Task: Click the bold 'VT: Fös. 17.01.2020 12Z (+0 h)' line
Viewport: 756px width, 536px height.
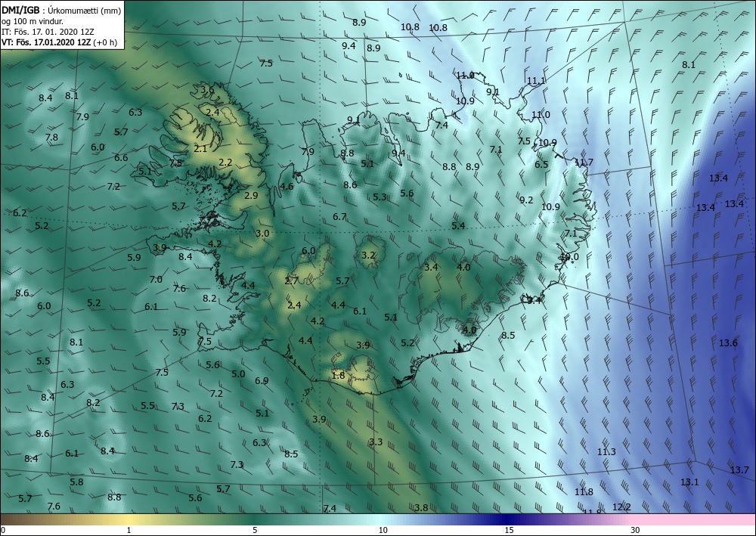Action: click(58, 42)
